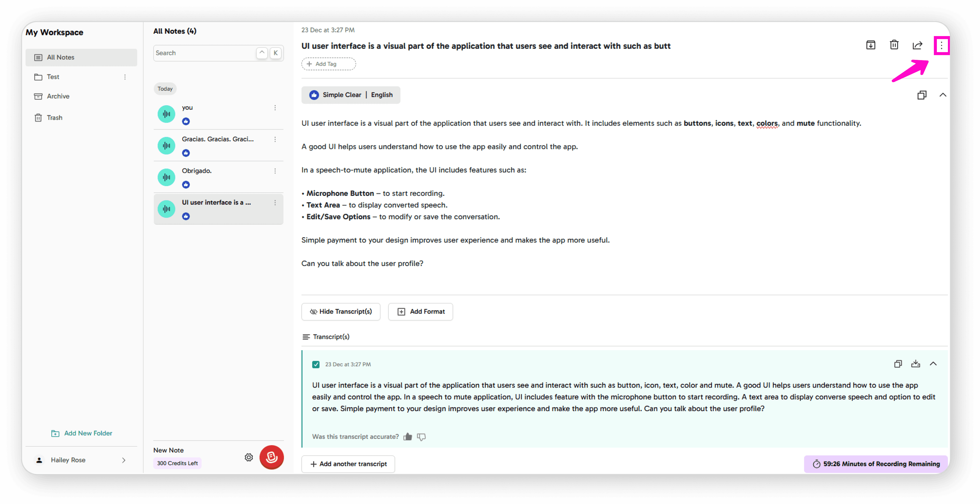Click thumbs down for transcript accuracy
This screenshot has height=504, width=980.
[x=421, y=437]
